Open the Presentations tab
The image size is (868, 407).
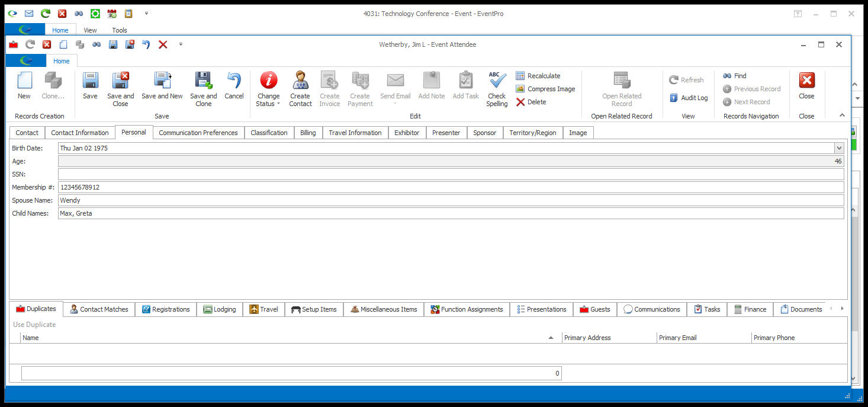click(542, 309)
